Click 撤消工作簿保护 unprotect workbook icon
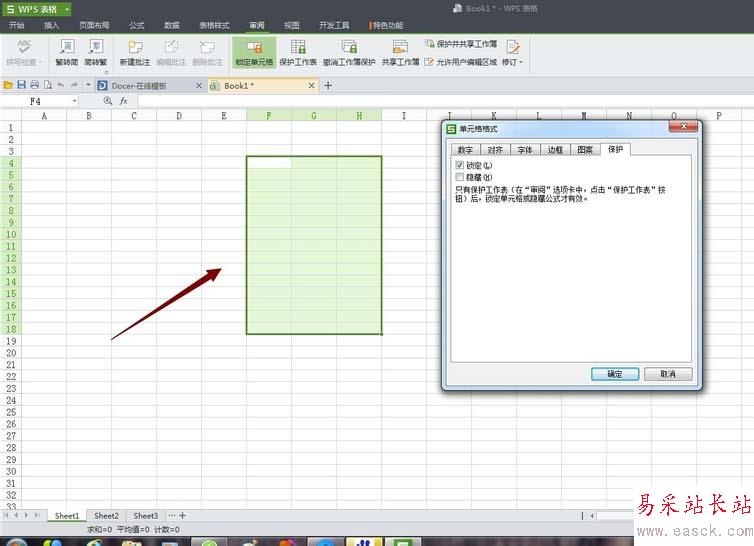This screenshot has width=754, height=546. point(349,47)
